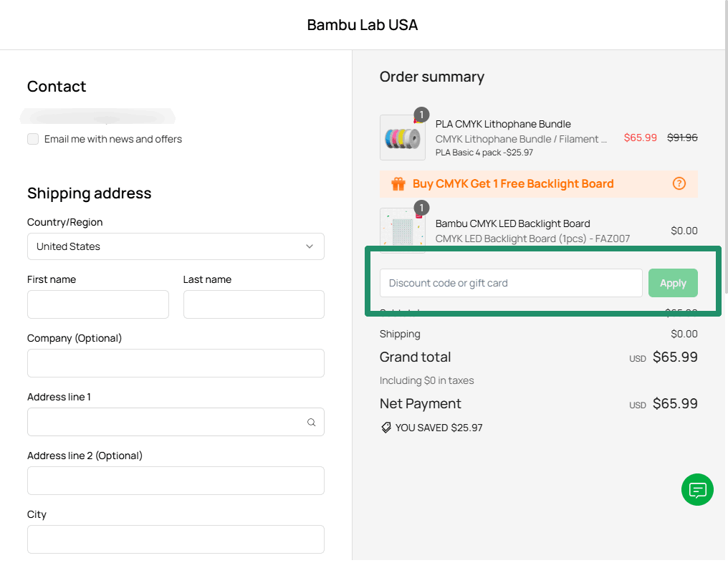Click the City input field
This screenshot has width=728, height=563.
tap(176, 539)
